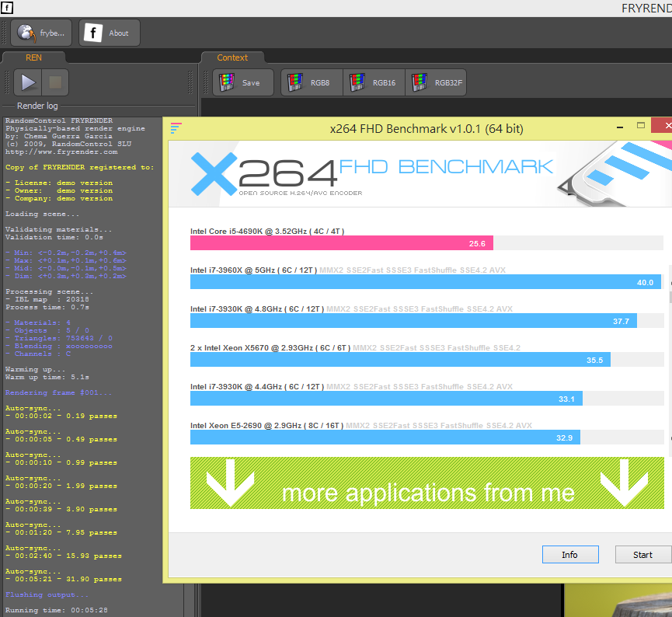The image size is (672, 617).
Task: Click the Info button
Action: 570,554
